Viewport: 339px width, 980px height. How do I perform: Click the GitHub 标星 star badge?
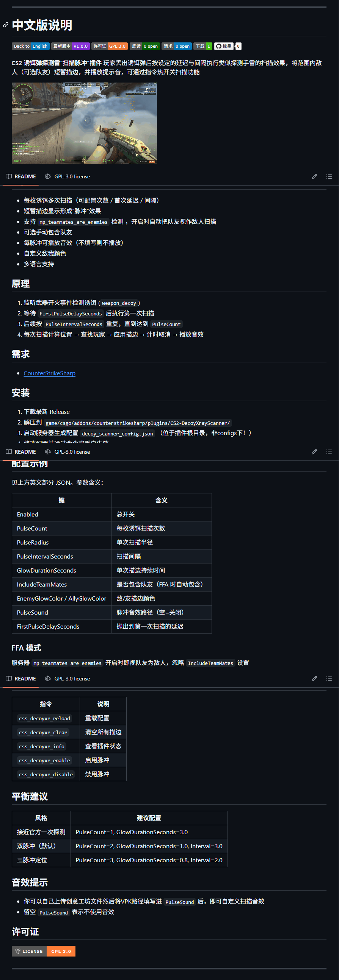224,47
